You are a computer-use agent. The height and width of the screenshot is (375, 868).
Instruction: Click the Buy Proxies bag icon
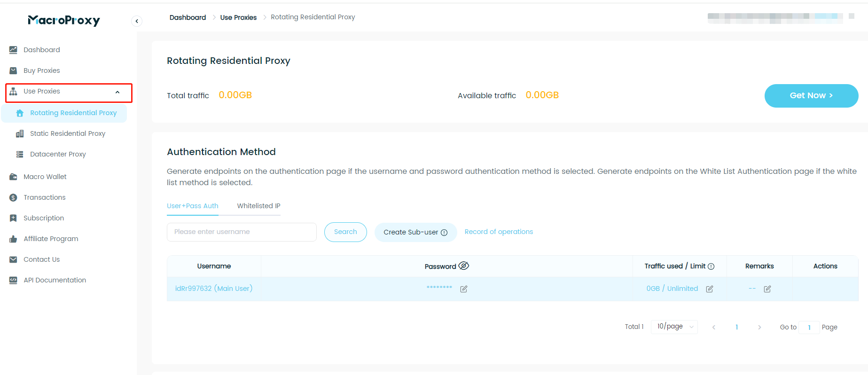pyautogui.click(x=13, y=70)
